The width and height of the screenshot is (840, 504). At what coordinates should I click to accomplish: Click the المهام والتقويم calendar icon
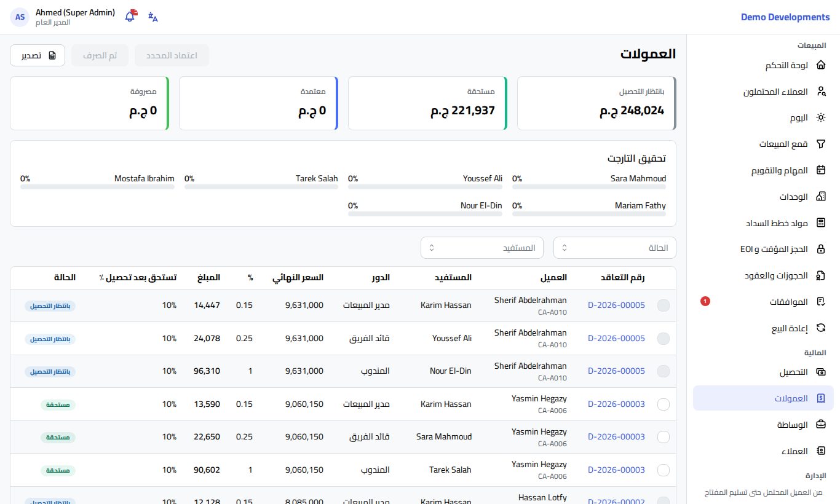point(820,170)
